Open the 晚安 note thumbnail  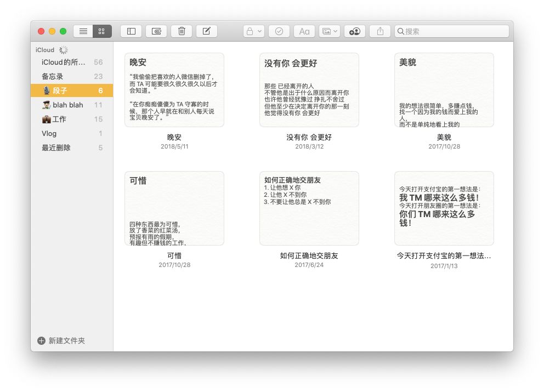(174, 90)
